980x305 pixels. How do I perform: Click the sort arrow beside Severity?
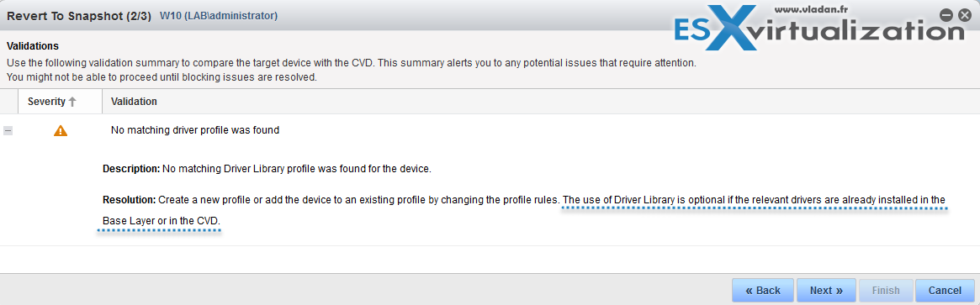tap(72, 102)
